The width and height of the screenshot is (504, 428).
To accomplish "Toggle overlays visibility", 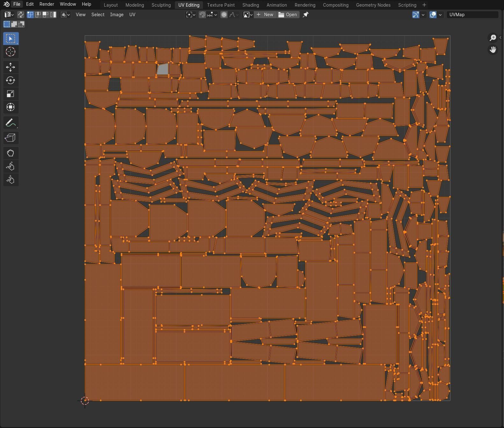I will pos(433,15).
